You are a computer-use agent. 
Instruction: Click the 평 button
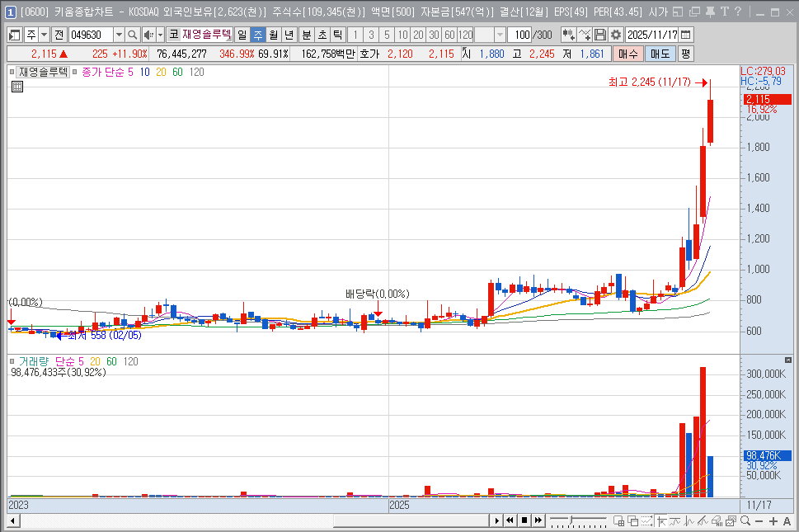[685, 54]
